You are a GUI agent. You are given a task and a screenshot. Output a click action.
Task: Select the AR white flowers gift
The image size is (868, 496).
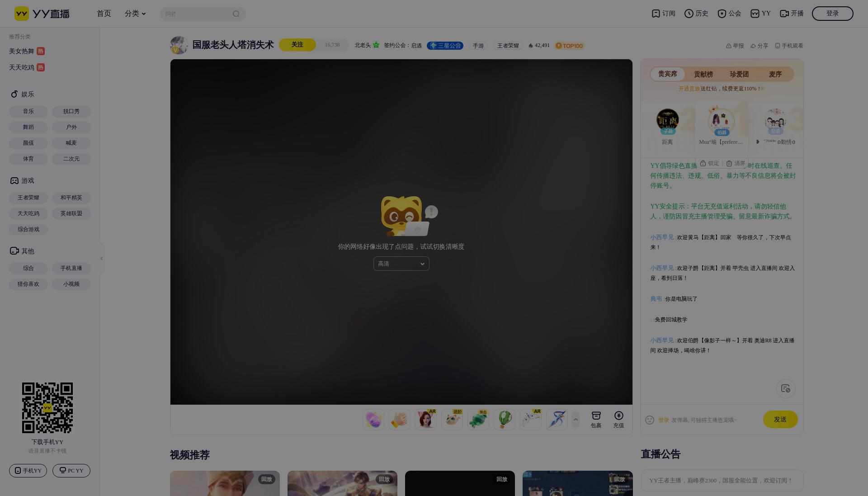tap(531, 420)
